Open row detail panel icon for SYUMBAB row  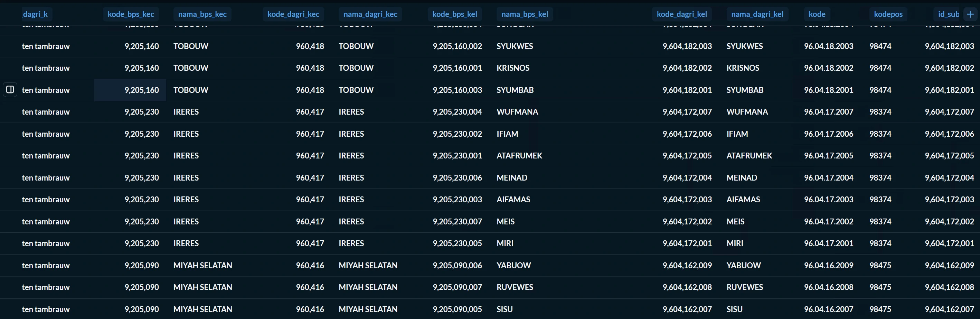pyautogui.click(x=10, y=90)
